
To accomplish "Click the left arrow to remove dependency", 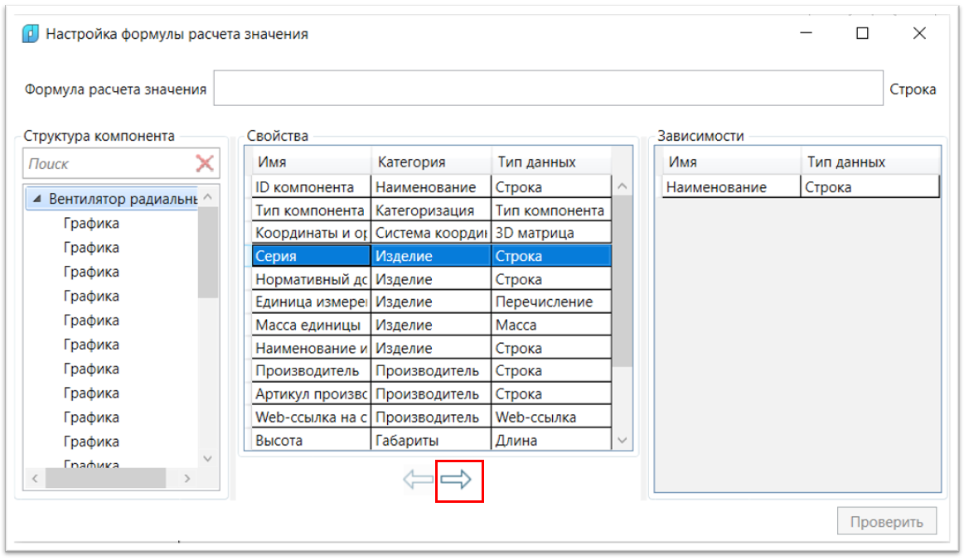I will click(419, 480).
